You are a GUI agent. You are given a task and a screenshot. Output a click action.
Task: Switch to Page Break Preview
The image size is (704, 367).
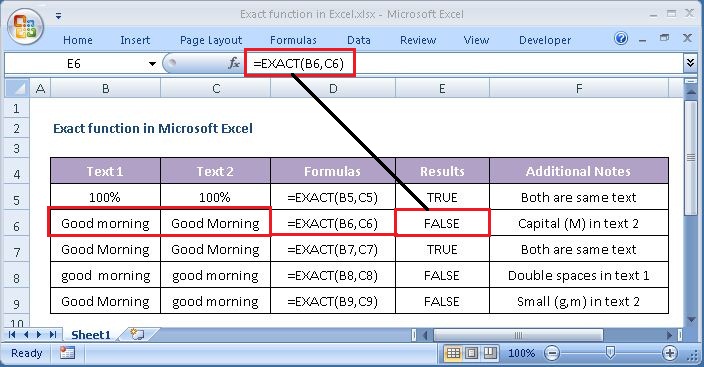click(x=489, y=353)
